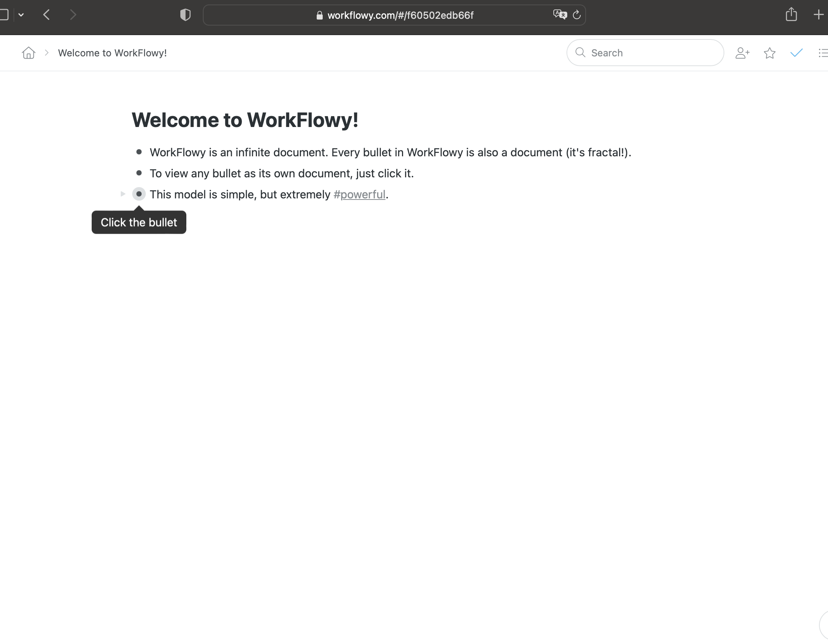The width and height of the screenshot is (828, 644).
Task: Click the 'Welcome to WorkFlowy!' breadcrumb
Action: (112, 53)
